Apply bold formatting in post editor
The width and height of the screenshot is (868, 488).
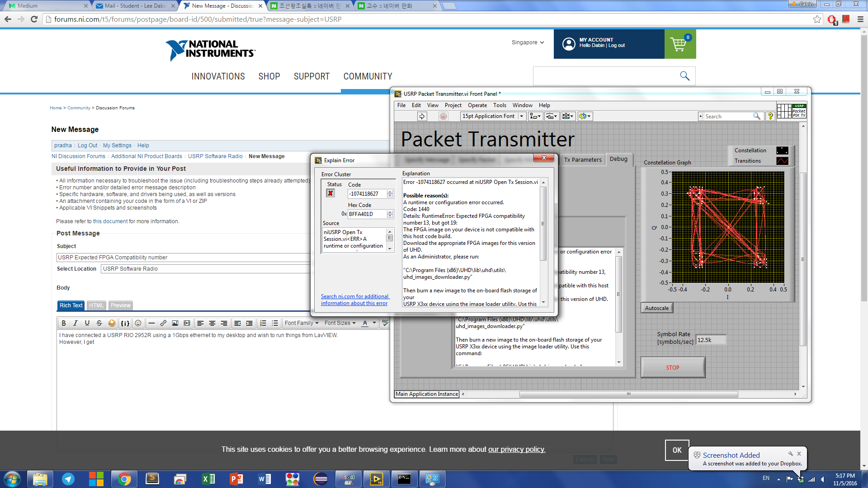point(64,323)
